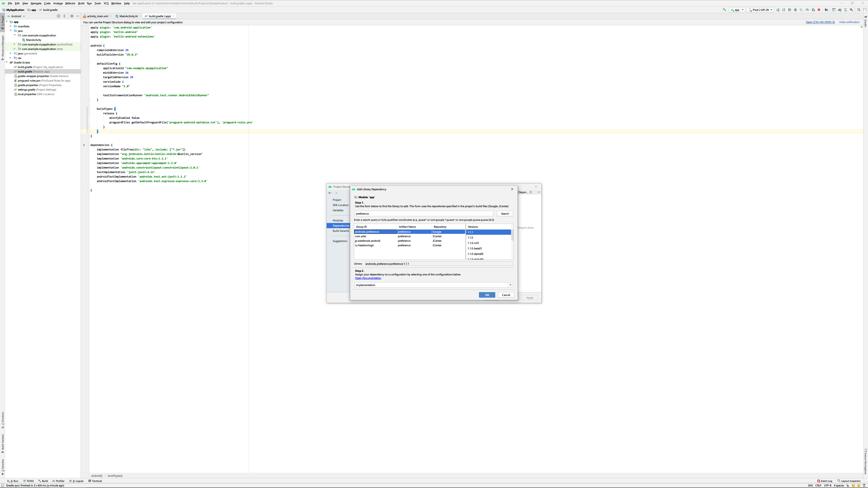Expand the res folder in project tree

(11, 58)
